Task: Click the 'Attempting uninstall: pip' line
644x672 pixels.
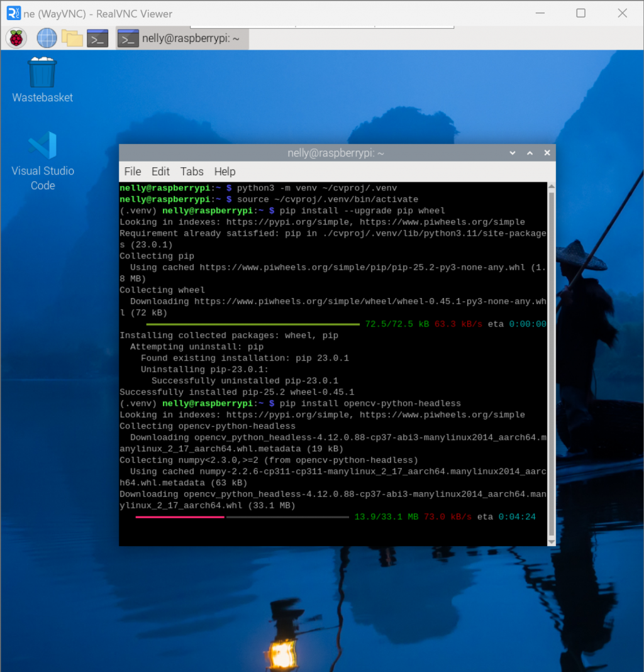Action: pos(197,347)
